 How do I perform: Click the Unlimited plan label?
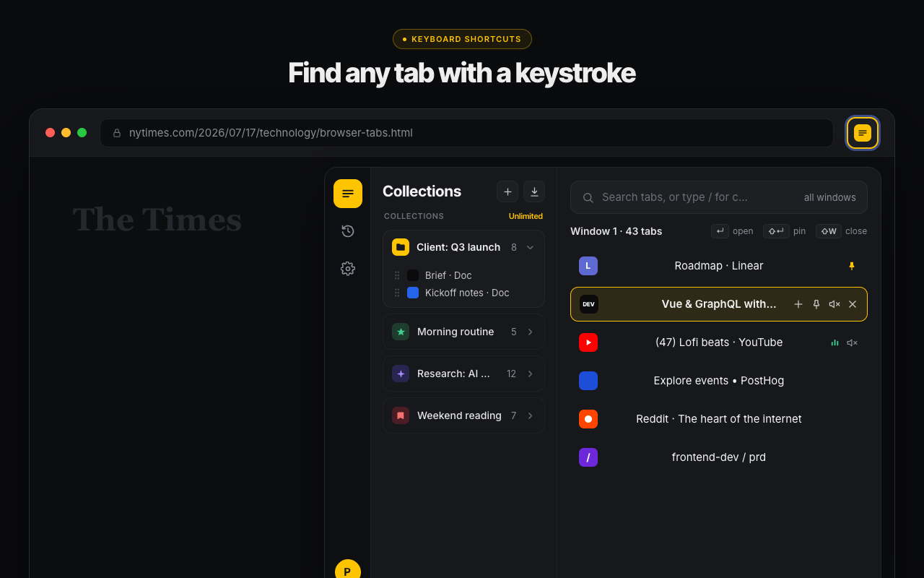[526, 216]
